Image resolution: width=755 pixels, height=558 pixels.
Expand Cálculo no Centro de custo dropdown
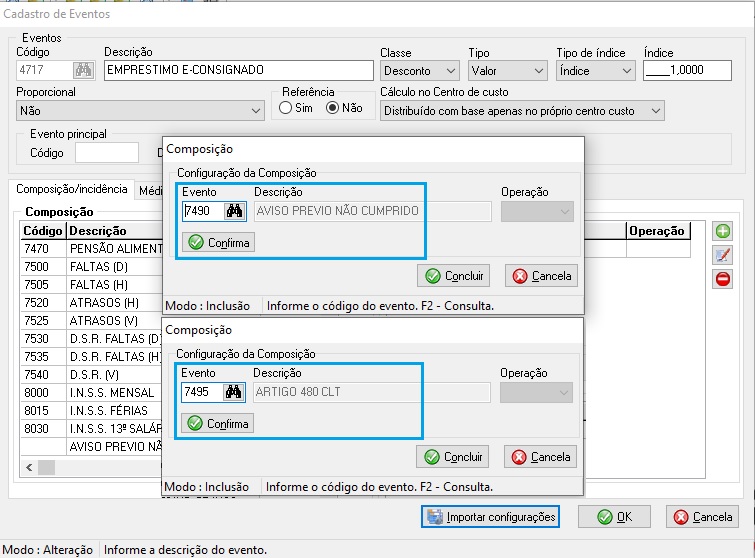click(x=522, y=110)
